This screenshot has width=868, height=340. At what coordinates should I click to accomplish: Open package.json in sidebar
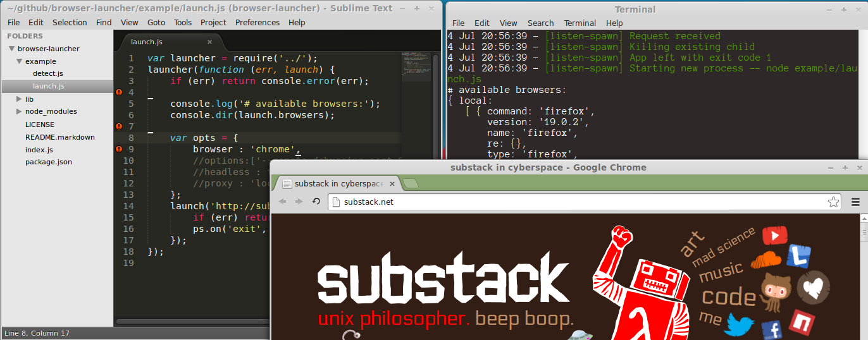click(x=49, y=162)
